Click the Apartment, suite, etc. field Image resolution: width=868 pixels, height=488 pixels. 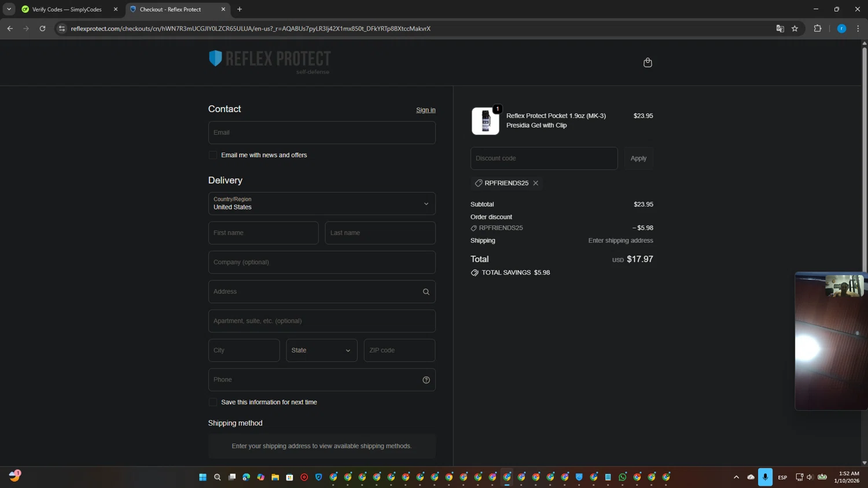(322, 321)
